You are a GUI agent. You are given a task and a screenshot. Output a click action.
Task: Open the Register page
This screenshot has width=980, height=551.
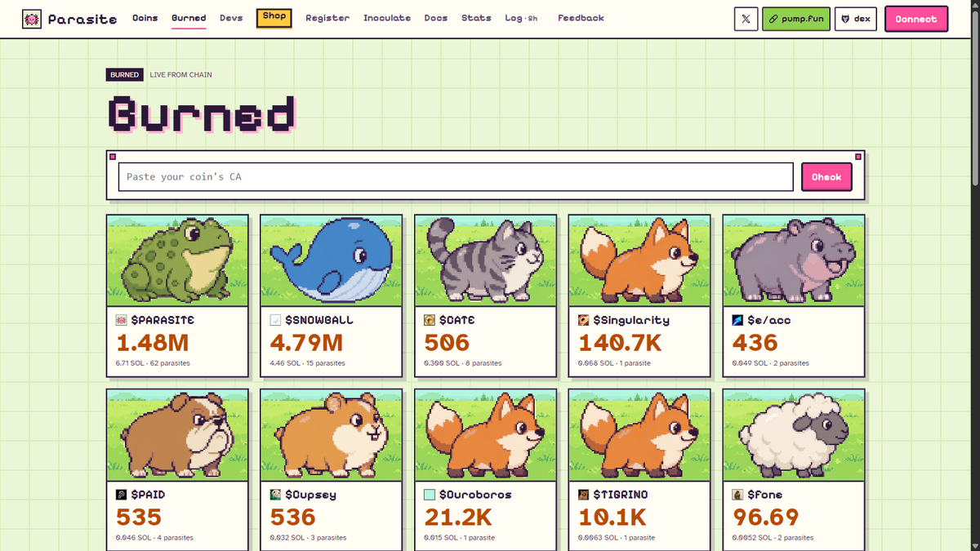click(327, 18)
